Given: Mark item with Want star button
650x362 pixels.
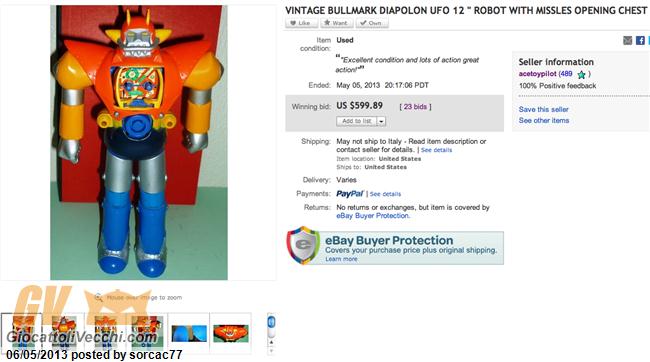Looking at the screenshot, I should pos(336,23).
